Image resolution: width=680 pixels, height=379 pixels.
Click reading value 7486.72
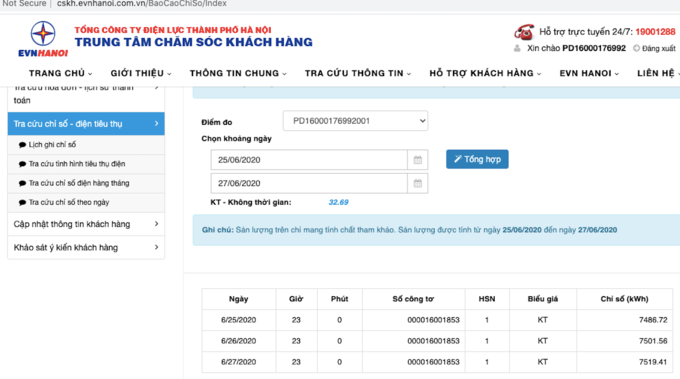point(653,320)
